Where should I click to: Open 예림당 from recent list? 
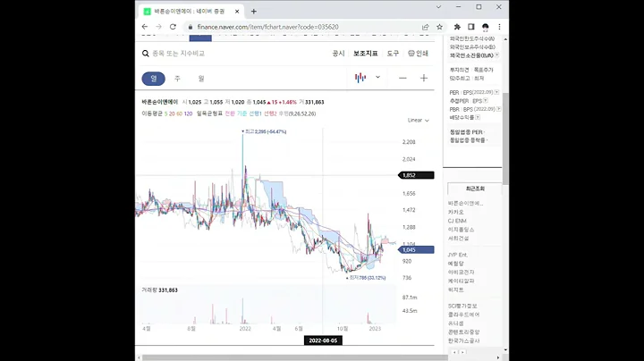point(456,264)
